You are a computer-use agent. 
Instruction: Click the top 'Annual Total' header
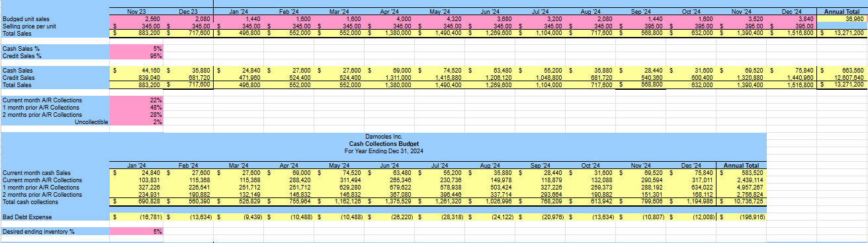(842, 12)
